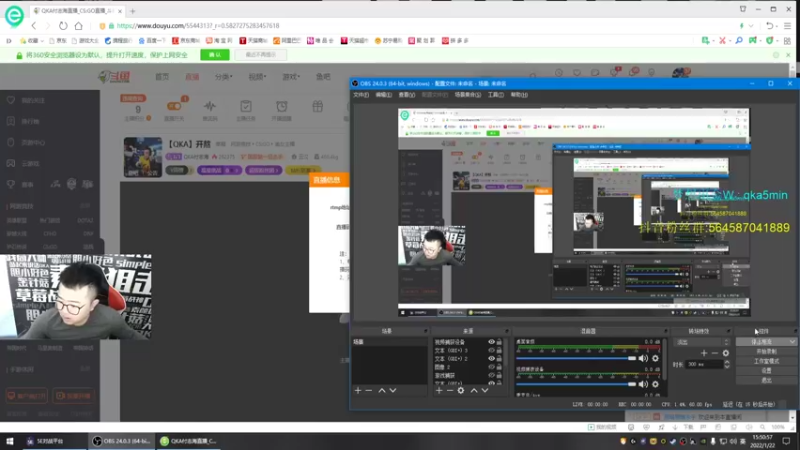Open Douyu 分类 navigation dropdown
800x450 pixels.
pyautogui.click(x=223, y=77)
